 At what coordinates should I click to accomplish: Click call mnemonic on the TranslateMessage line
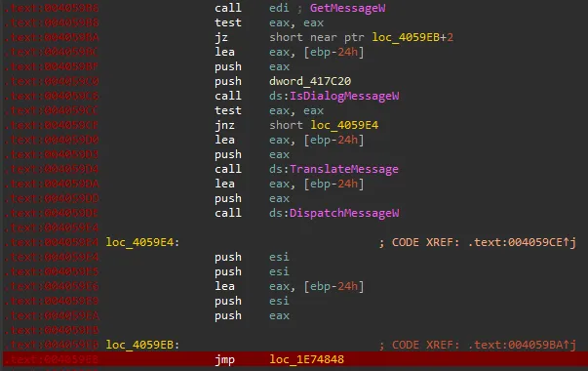[228, 169]
